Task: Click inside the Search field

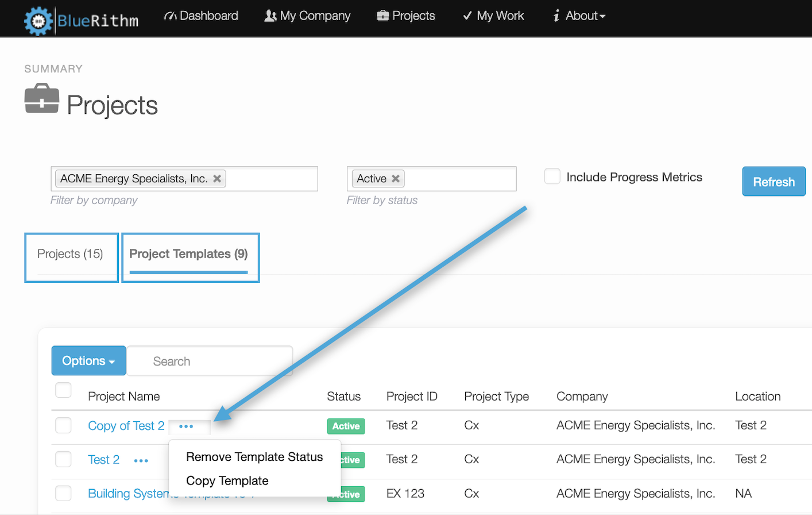Action: (210, 360)
